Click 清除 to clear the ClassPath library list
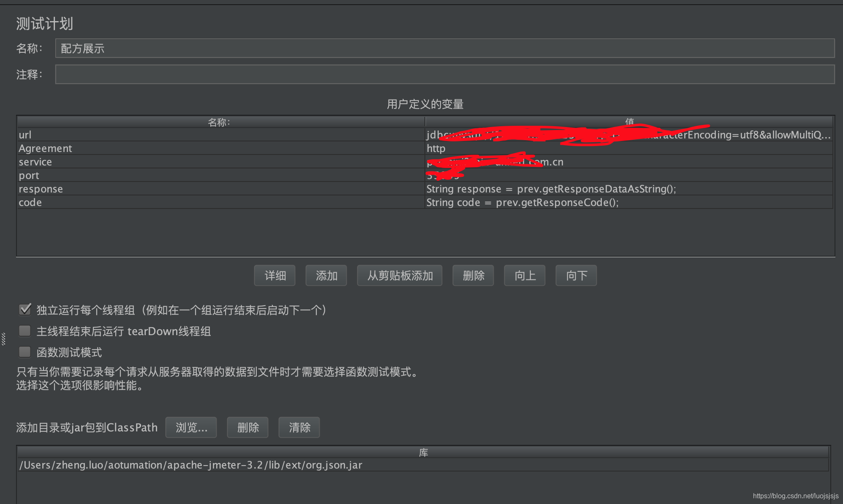The width and height of the screenshot is (843, 504). tap(299, 427)
